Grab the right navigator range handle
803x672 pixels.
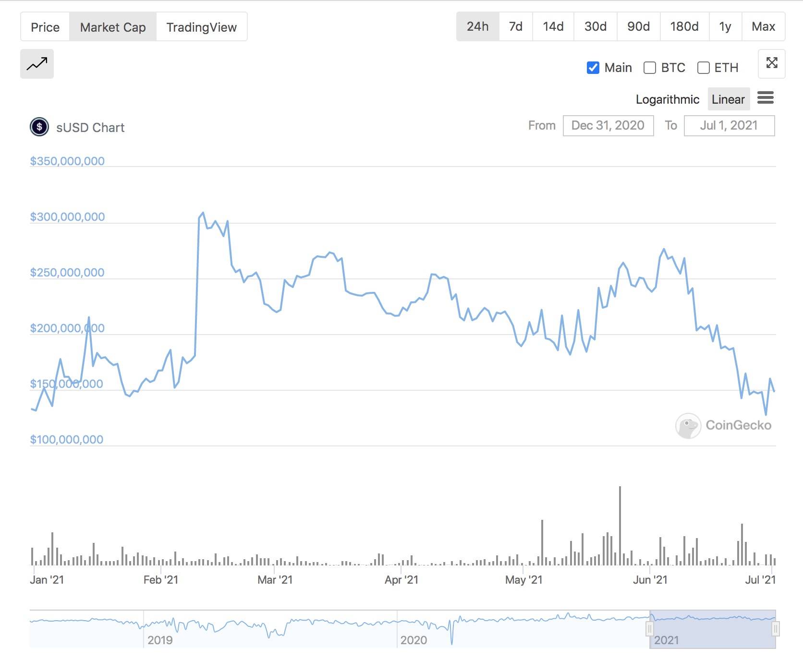click(775, 628)
